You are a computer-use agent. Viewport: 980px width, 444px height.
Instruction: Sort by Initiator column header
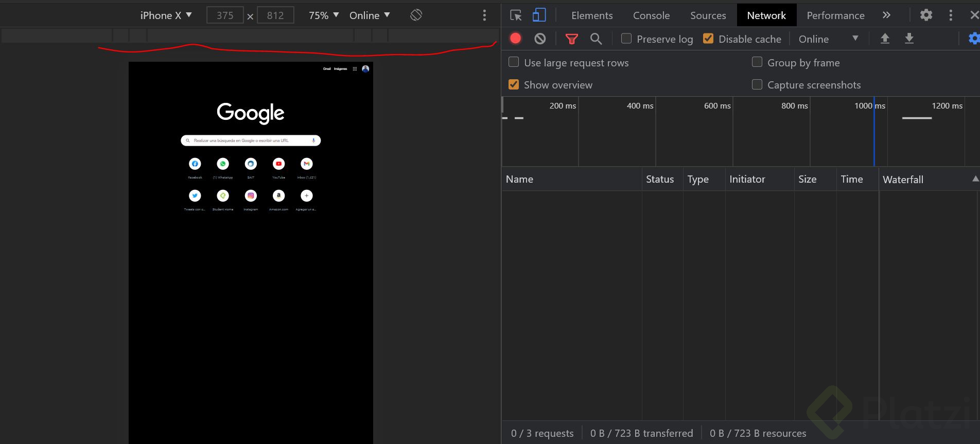click(x=760, y=179)
